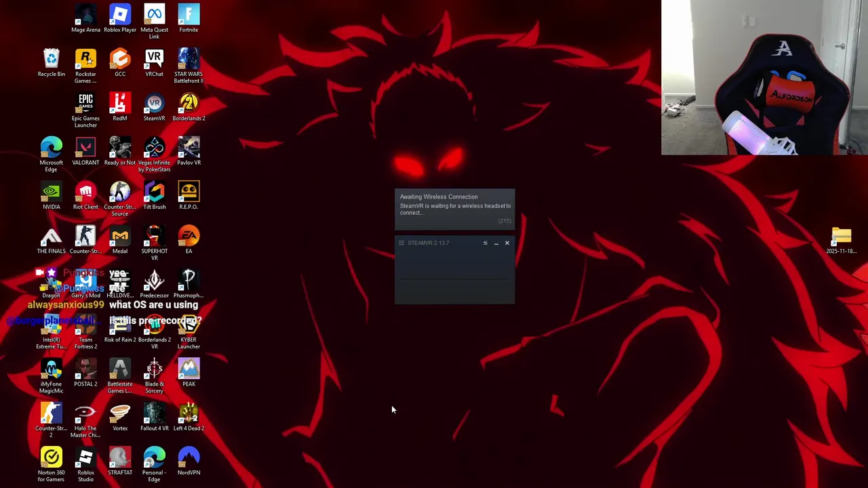The image size is (868, 488).
Task: Launch VRChat from the desktop
Action: [154, 63]
